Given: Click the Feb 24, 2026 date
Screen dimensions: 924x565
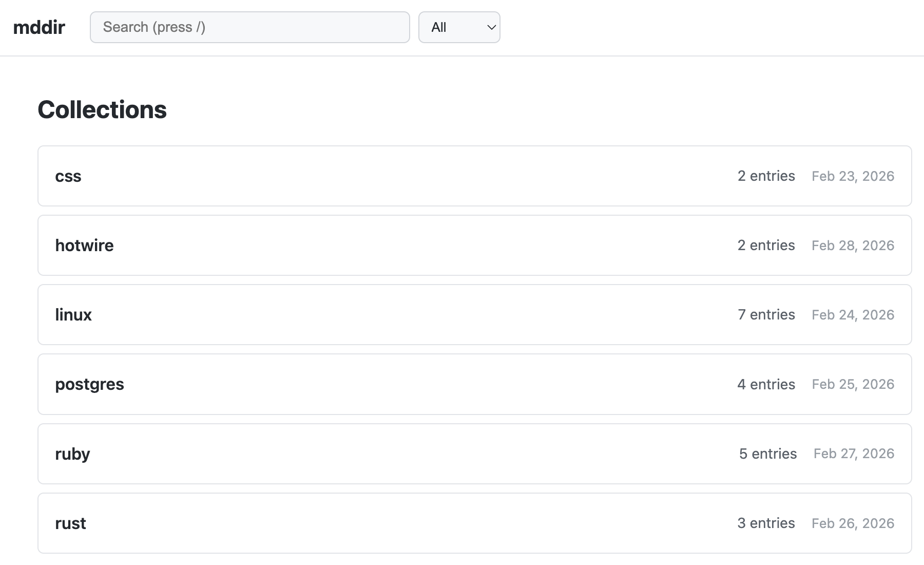Looking at the screenshot, I should tap(853, 315).
